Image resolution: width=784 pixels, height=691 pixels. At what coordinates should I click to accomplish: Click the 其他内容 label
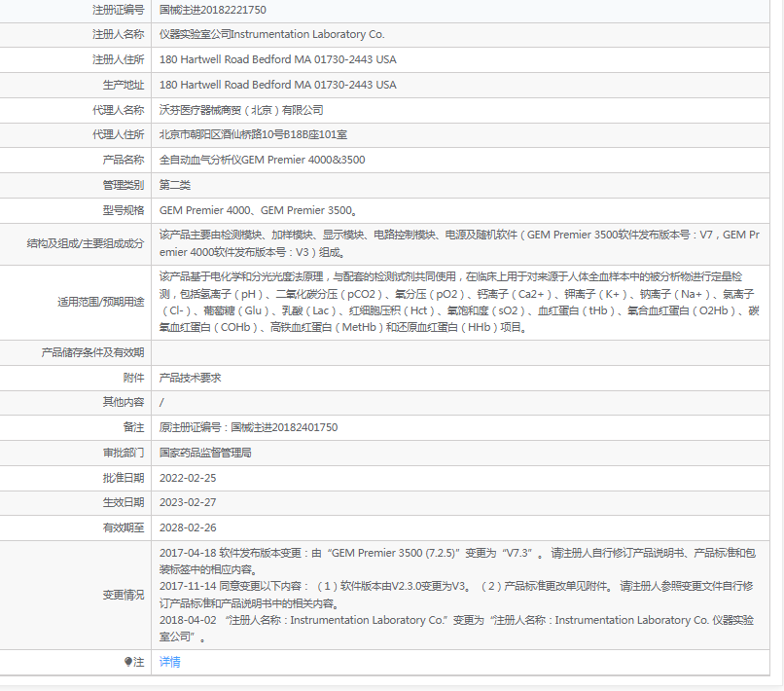point(124,402)
